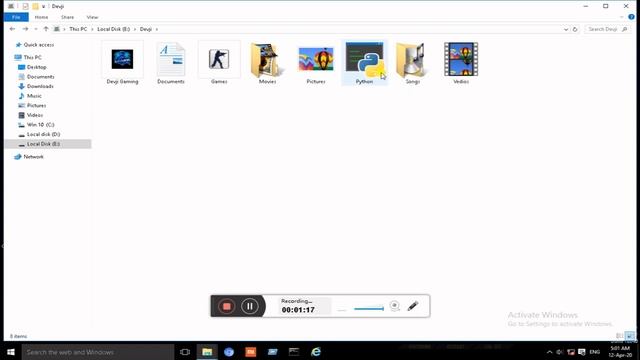
Task: Open Quick Access Toolbar customize dropdown
Action: (x=44, y=7)
